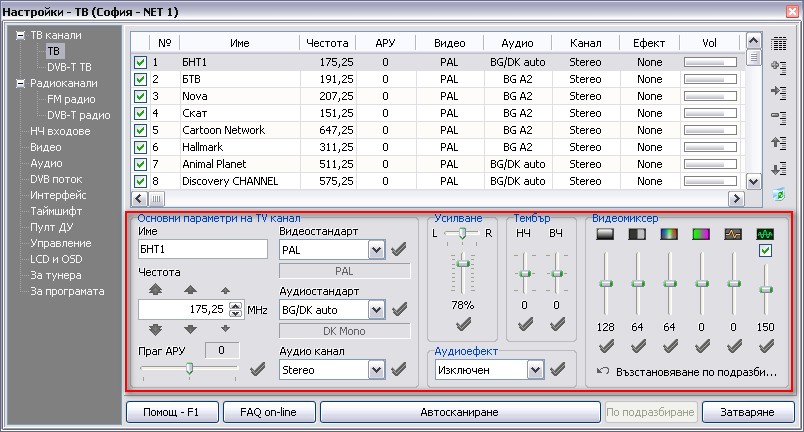Click the medium frequency up arrow
This screenshot has width=804, height=432.
pyautogui.click(x=190, y=290)
